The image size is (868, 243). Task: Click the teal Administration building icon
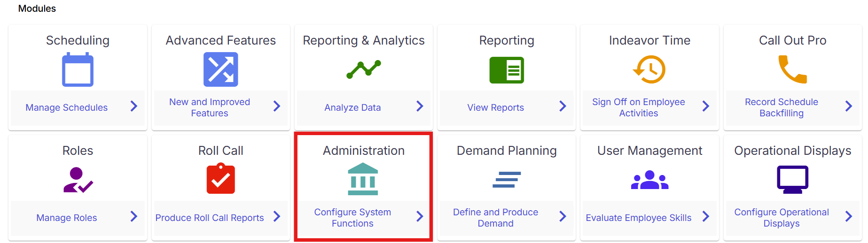click(363, 179)
